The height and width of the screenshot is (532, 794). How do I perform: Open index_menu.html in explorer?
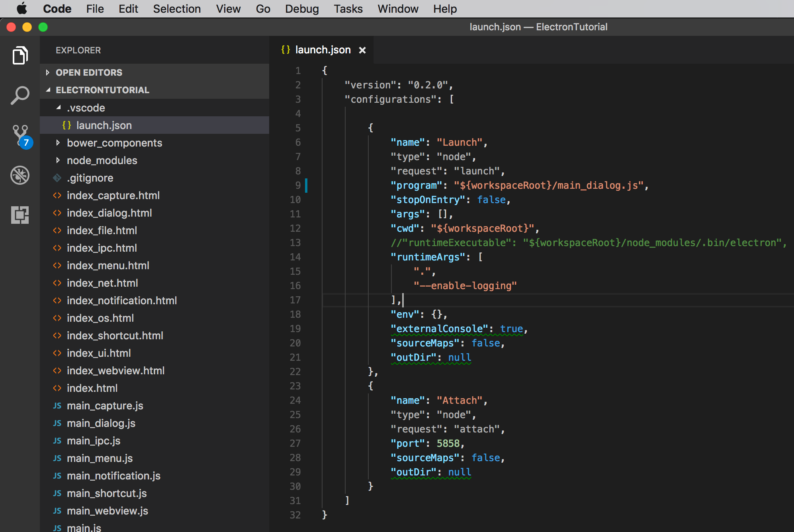154,266
